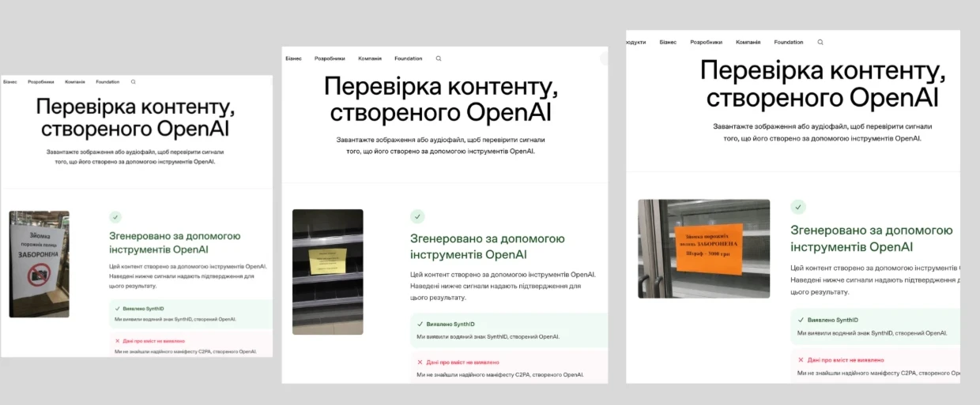The image size is (980, 405).
Task: Open Компанія menu in camera-ban sign screenshot
Action: pos(75,82)
